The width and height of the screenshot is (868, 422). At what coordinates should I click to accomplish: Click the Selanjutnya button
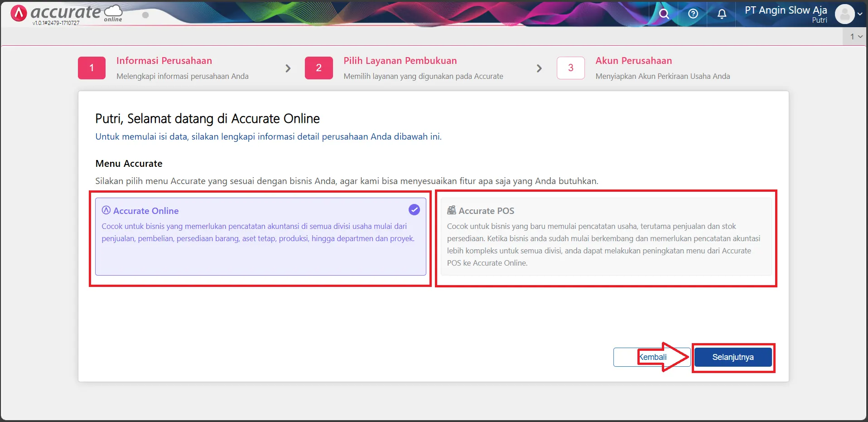733,357
